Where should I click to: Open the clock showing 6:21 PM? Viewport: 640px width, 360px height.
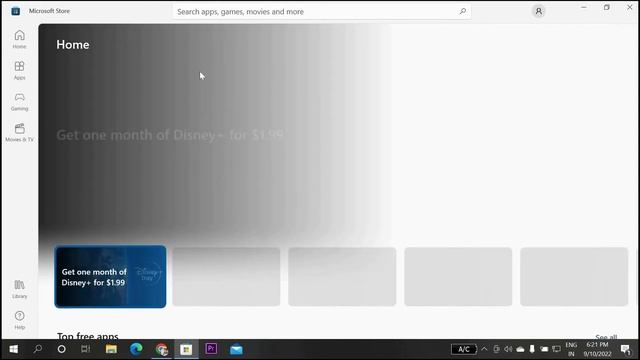(x=598, y=349)
